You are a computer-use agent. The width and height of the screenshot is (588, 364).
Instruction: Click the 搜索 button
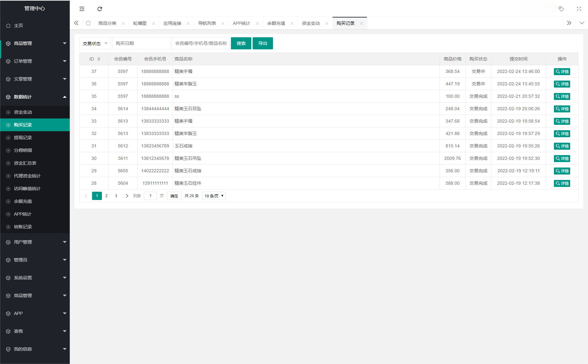[241, 43]
